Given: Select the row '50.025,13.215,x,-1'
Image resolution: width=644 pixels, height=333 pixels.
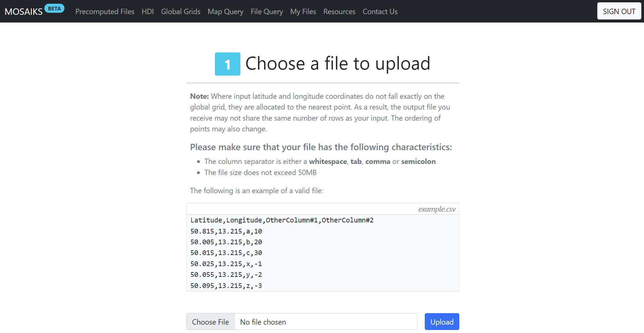Looking at the screenshot, I should [x=226, y=264].
